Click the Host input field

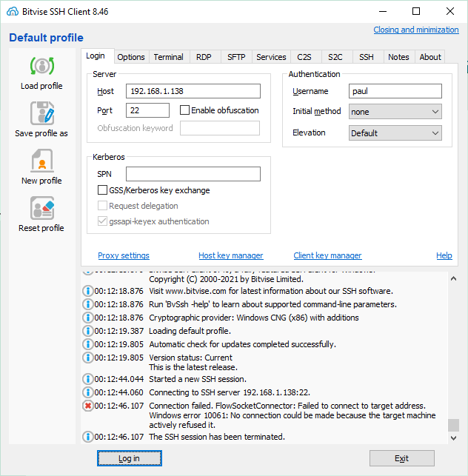click(x=193, y=91)
